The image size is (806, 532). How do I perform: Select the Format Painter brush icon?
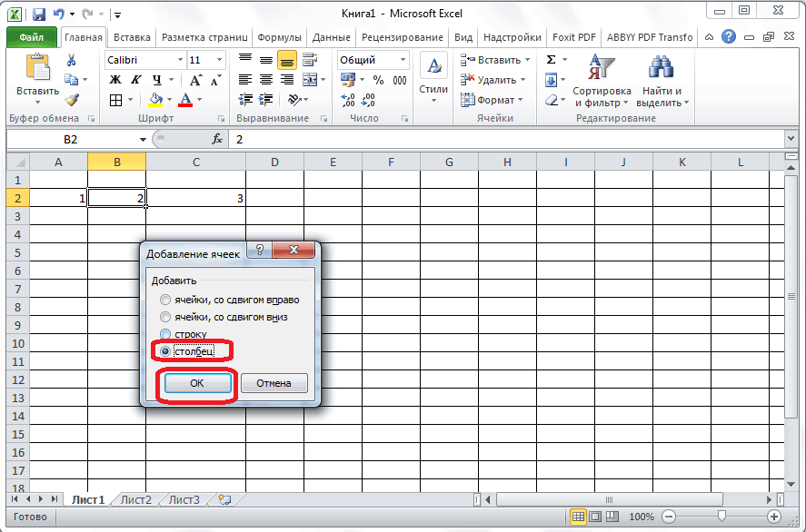[x=72, y=100]
